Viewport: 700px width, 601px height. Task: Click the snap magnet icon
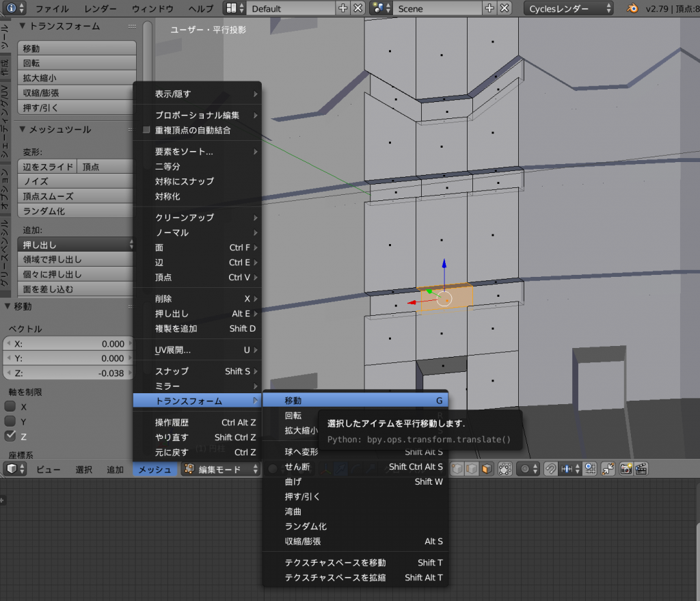[550, 469]
